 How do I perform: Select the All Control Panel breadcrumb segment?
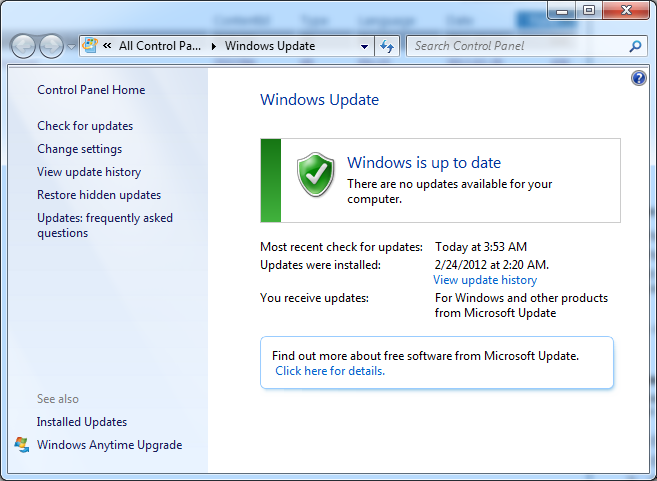[x=161, y=46]
